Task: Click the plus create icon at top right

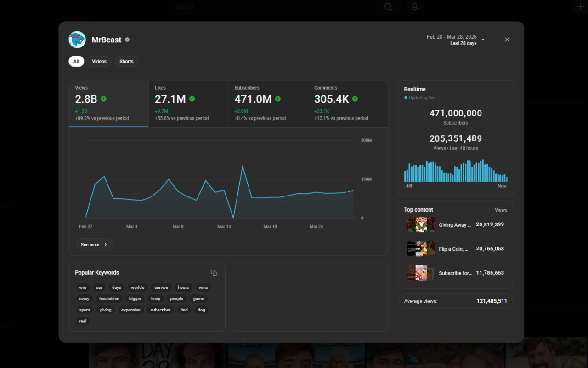Action: [x=580, y=7]
